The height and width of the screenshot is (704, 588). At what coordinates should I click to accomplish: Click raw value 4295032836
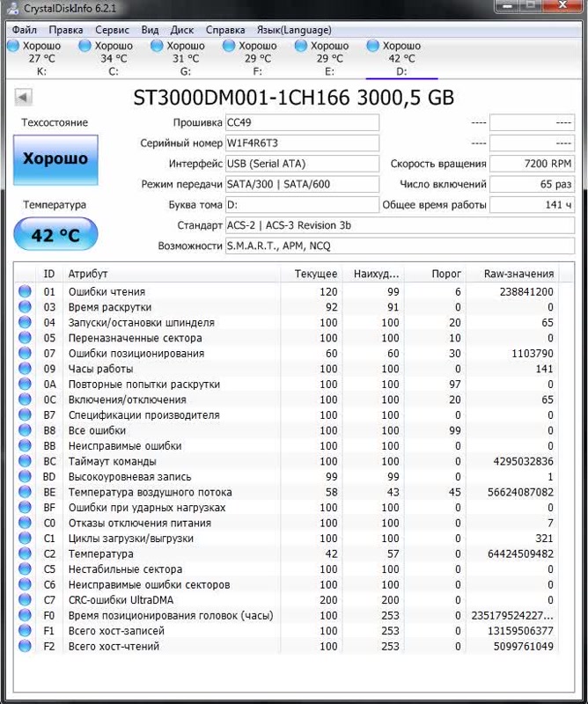(524, 461)
